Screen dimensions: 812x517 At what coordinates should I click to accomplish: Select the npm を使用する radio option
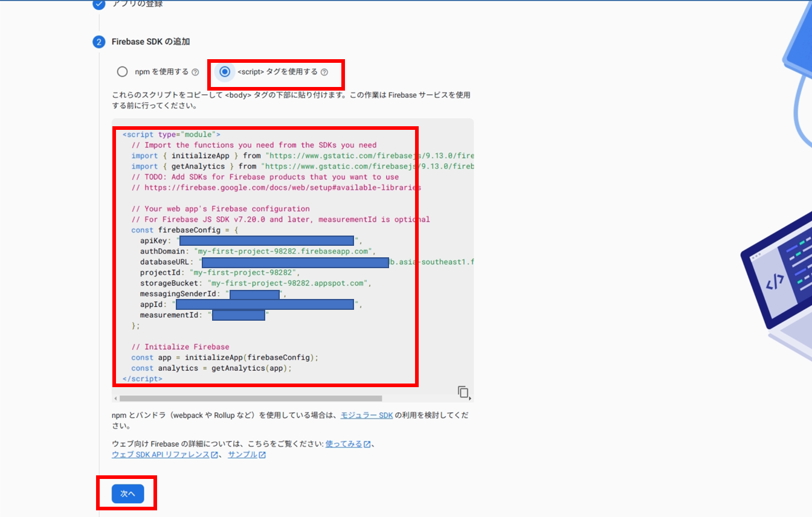point(123,72)
